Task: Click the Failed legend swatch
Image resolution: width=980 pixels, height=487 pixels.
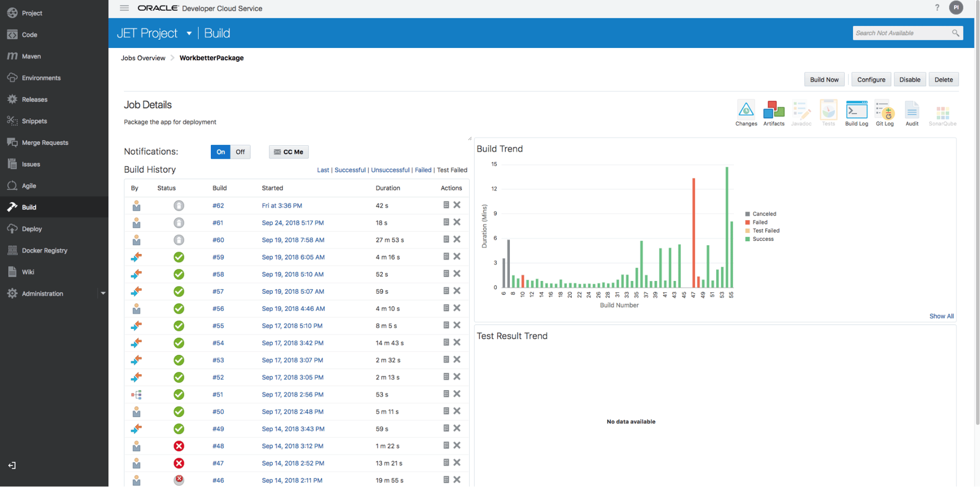Action: pyautogui.click(x=748, y=222)
